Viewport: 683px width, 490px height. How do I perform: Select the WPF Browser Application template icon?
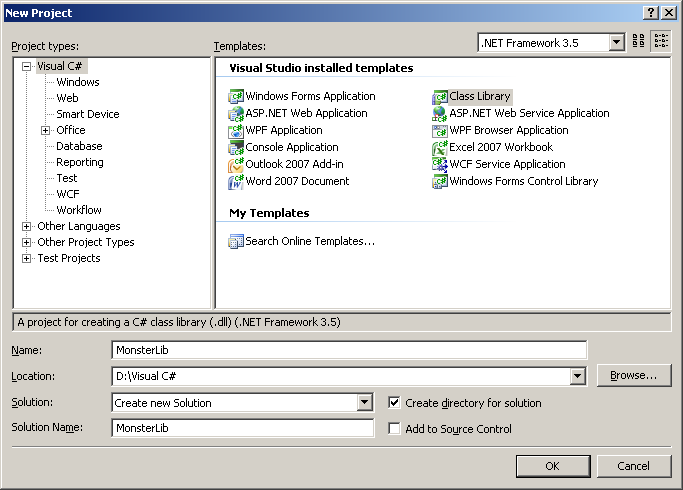click(440, 131)
